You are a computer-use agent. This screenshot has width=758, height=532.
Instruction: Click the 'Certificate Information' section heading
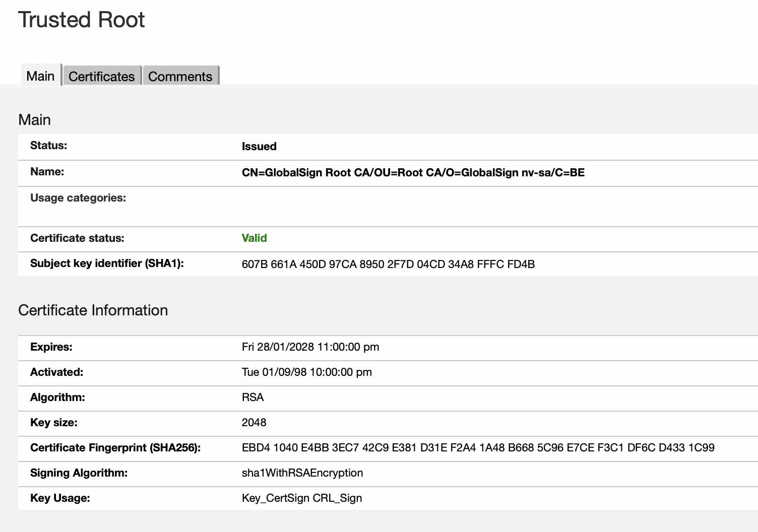click(x=93, y=310)
